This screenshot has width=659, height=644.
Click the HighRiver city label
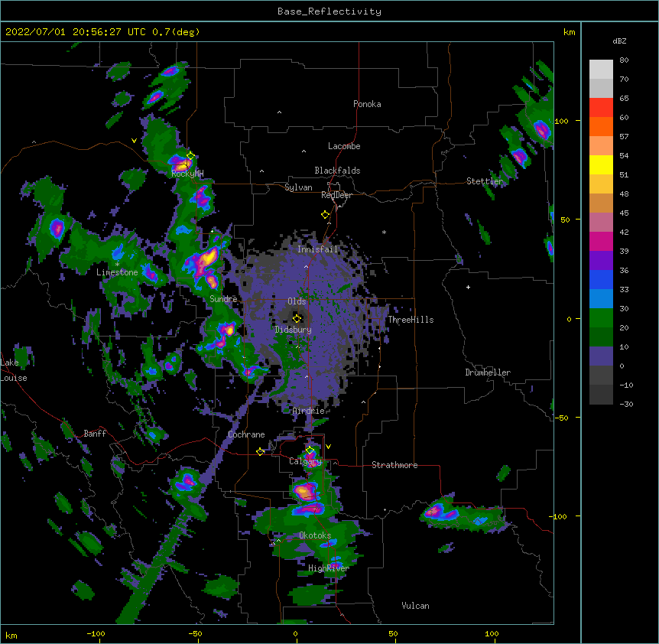[329, 568]
